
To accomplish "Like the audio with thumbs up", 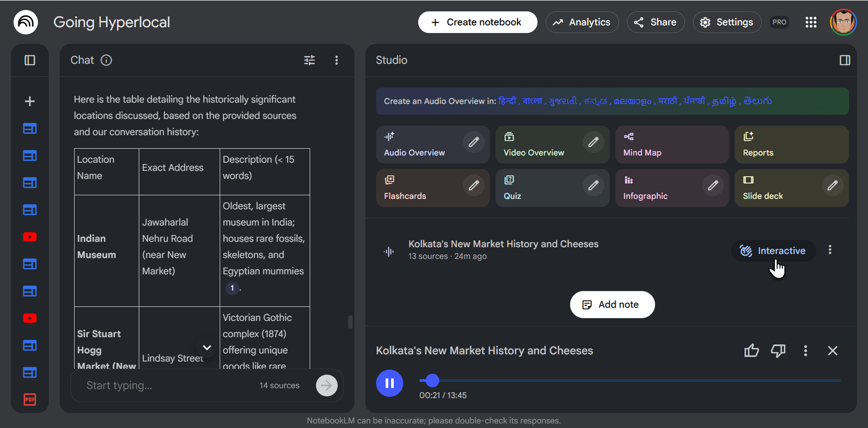I will 751,351.
